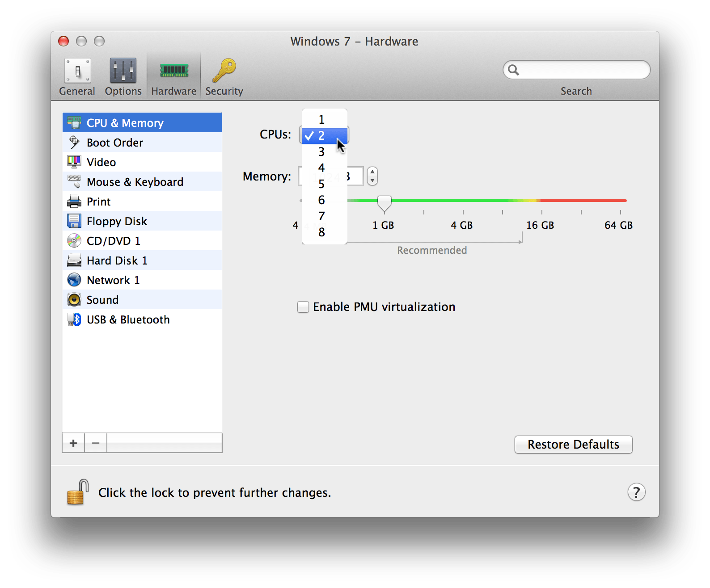Choose 6 CPUs from the dropdown
Viewport: 710px width, 588px height.
click(x=325, y=200)
